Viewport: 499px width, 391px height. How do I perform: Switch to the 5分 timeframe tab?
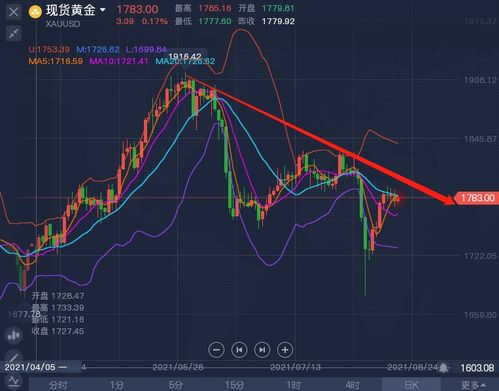point(176,385)
